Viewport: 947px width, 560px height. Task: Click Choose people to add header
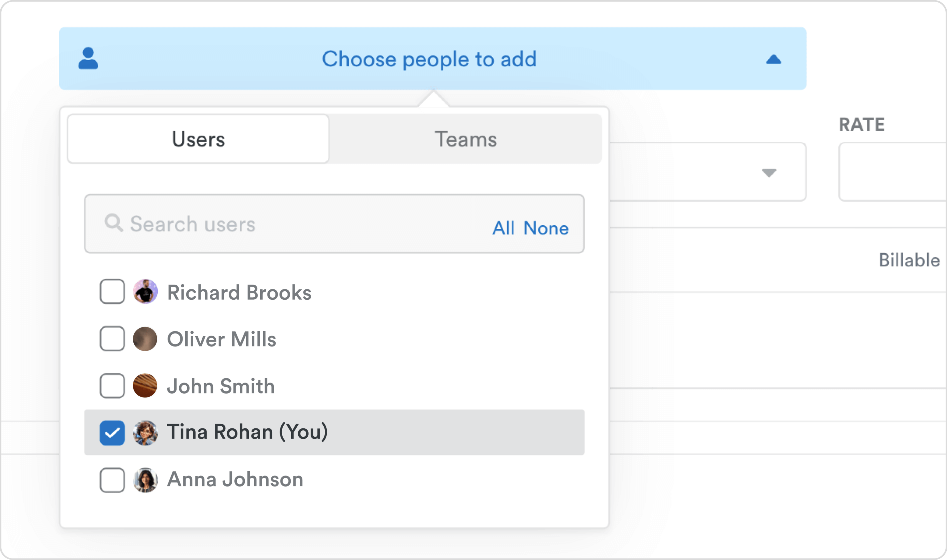point(429,59)
